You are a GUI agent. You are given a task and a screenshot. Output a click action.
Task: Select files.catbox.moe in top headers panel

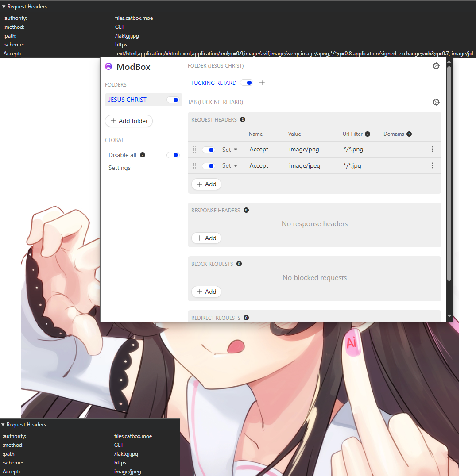[134, 18]
